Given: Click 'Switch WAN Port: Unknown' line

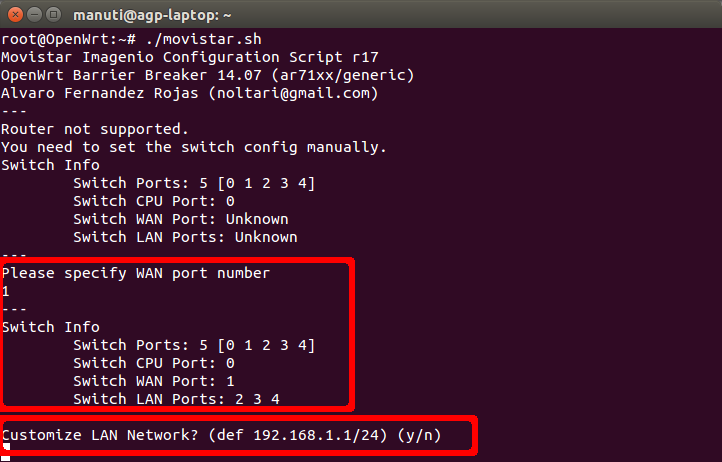Looking at the screenshot, I should pyautogui.click(x=180, y=219).
